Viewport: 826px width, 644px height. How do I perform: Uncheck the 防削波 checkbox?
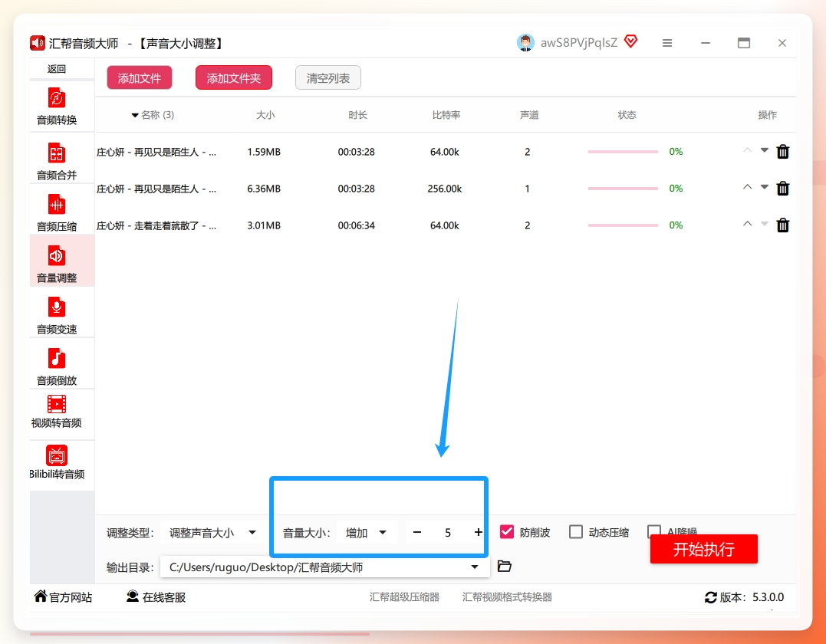pyautogui.click(x=507, y=532)
